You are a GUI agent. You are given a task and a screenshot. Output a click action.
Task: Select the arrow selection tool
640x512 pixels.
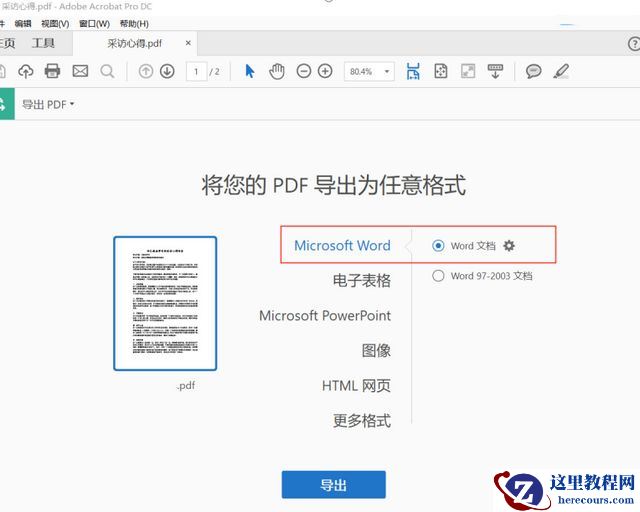click(250, 71)
